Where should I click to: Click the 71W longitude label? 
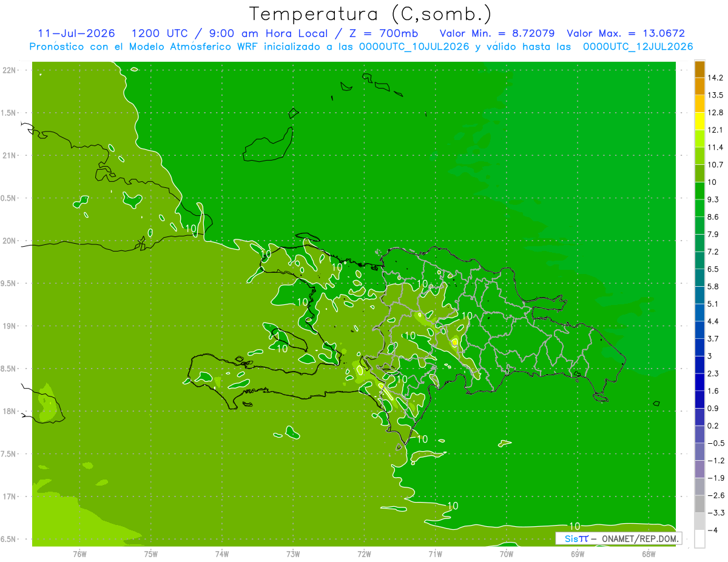tap(435, 554)
